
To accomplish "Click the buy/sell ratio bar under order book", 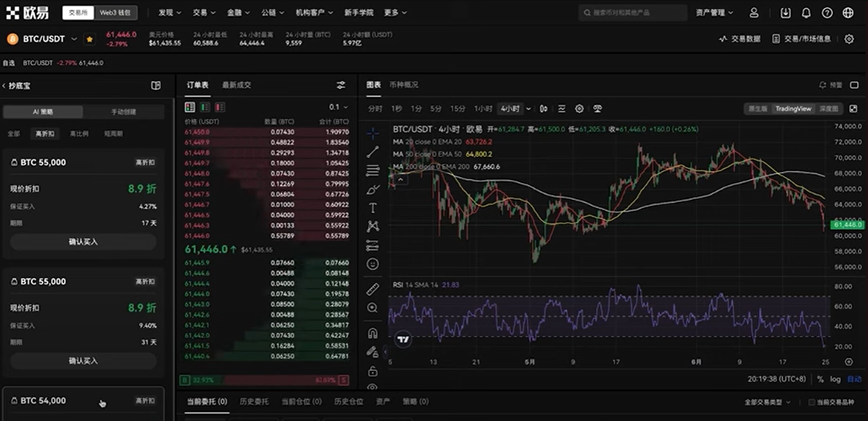I will point(264,380).
